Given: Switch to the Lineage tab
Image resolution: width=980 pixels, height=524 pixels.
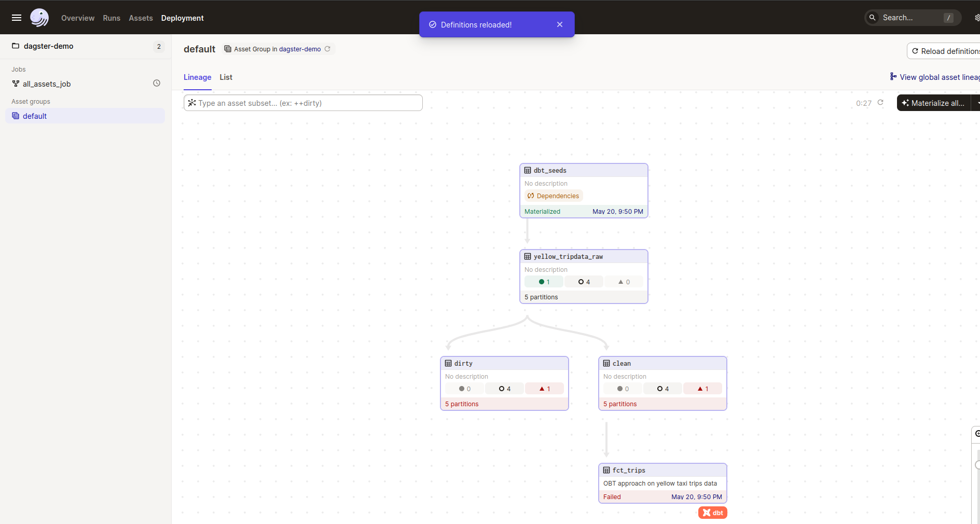Looking at the screenshot, I should (197, 77).
